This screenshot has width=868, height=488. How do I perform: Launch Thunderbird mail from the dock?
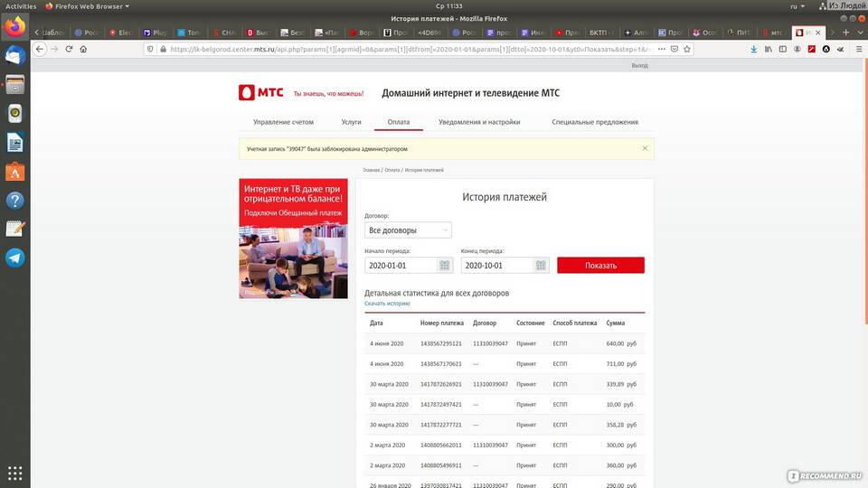pos(15,56)
